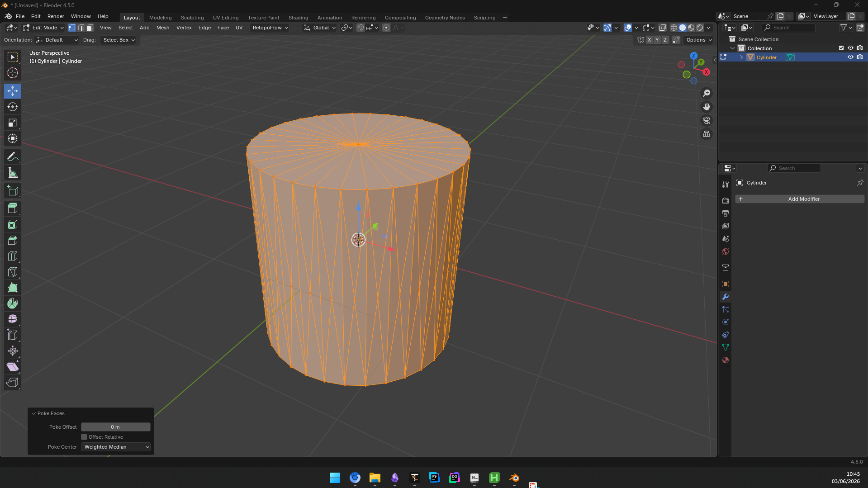868x488 pixels.
Task: Select the Cursor tool in toolbar
Action: click(13, 73)
